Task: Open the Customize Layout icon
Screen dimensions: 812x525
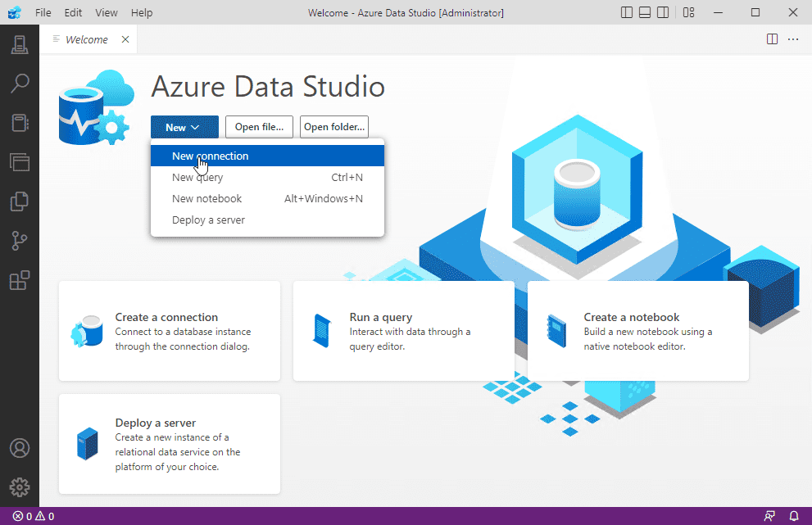Action: point(689,12)
